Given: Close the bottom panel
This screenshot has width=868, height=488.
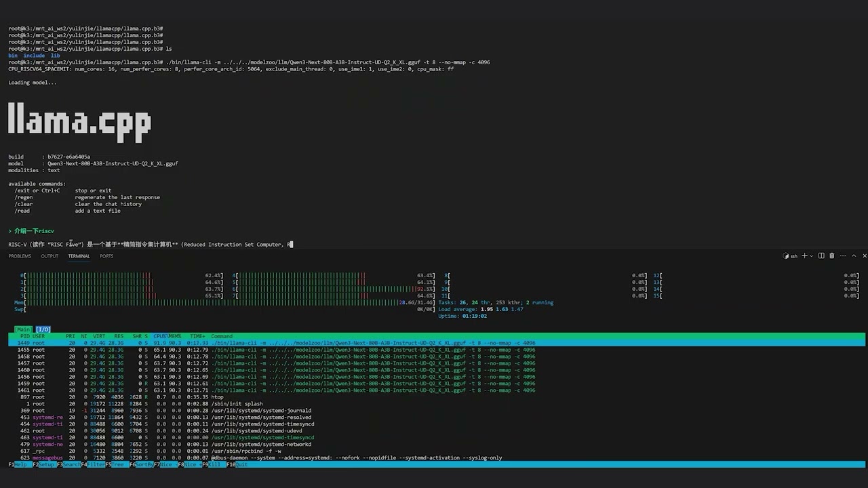Looking at the screenshot, I should pos(864,256).
